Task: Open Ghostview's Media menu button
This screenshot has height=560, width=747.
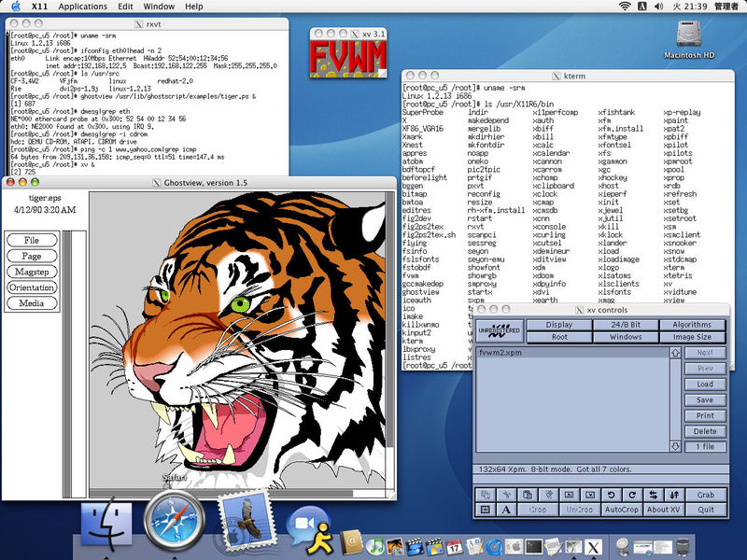Action: pos(32,302)
